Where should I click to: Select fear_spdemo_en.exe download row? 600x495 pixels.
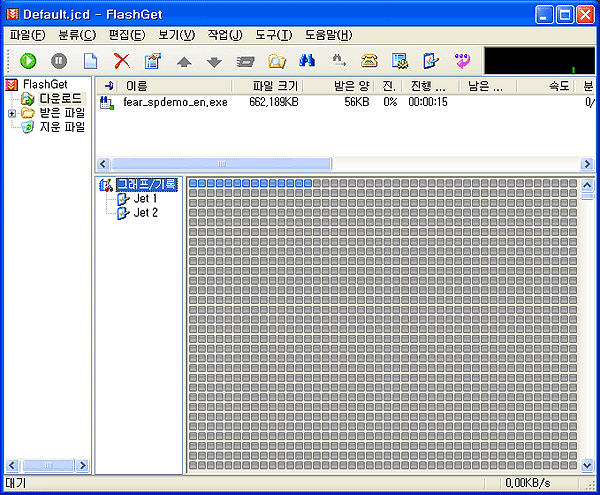coord(346,102)
